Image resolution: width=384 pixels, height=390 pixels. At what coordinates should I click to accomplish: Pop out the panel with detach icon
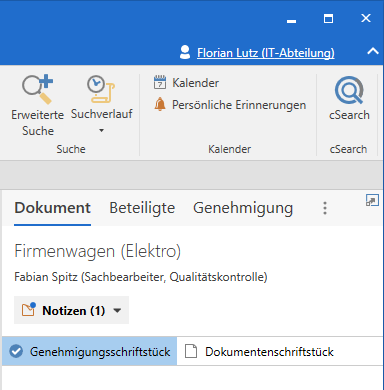(x=372, y=200)
